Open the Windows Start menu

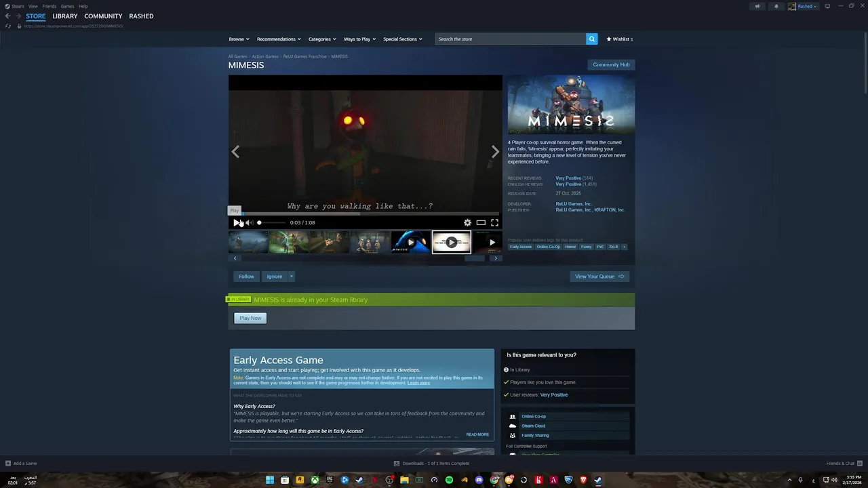tap(270, 480)
